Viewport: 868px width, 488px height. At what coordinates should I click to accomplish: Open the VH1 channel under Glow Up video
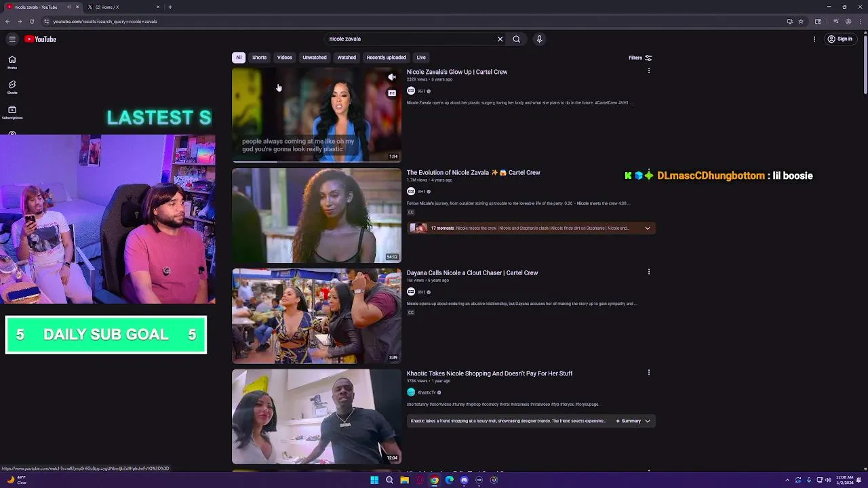[x=421, y=91]
